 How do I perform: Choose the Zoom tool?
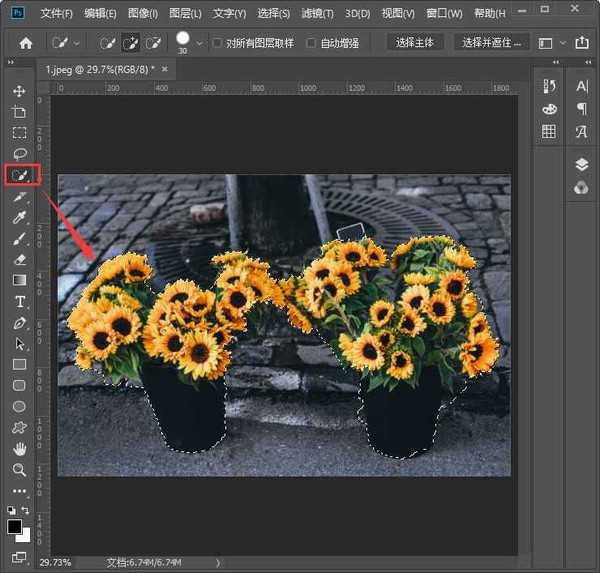click(x=19, y=469)
